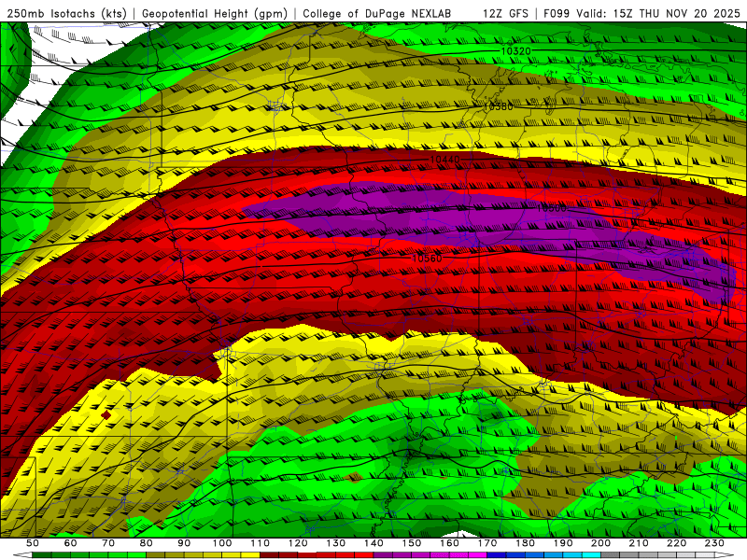Pick the bright yellow swatch left of dark red
The height and width of the screenshot is (560, 747).
click(250, 555)
